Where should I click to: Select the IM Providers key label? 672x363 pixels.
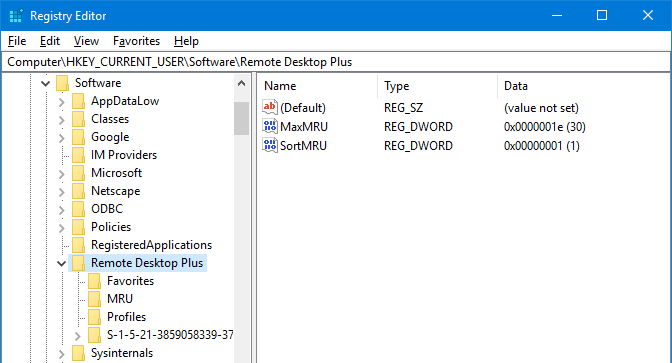point(124,155)
